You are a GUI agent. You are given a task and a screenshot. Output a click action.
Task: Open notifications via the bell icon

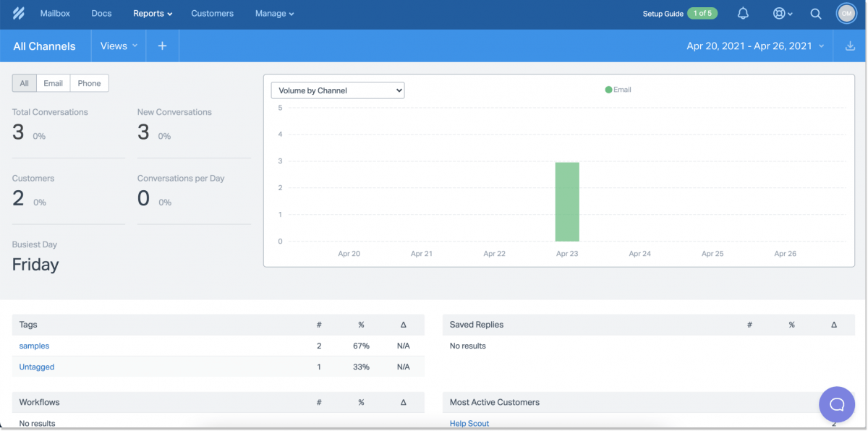[x=743, y=13]
